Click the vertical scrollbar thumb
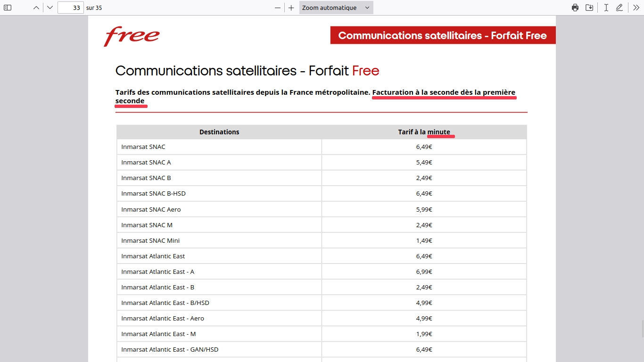Image resolution: width=644 pixels, height=362 pixels. pyautogui.click(x=642, y=328)
